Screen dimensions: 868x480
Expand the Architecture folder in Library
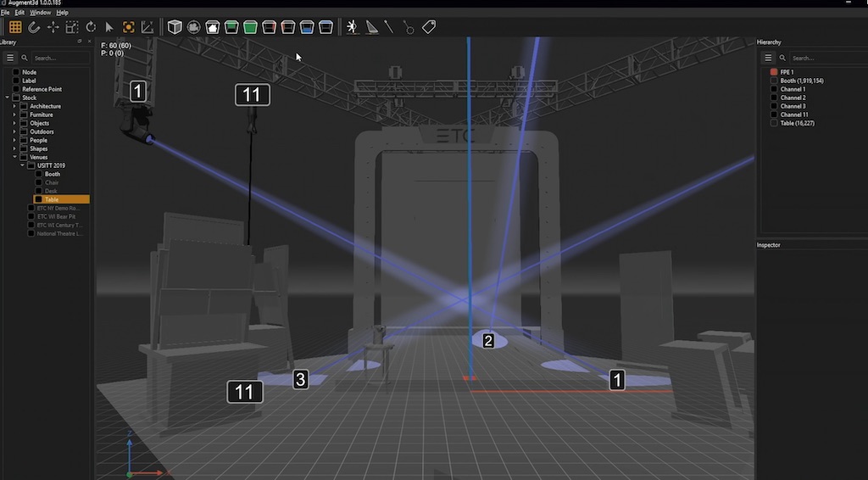pos(14,106)
